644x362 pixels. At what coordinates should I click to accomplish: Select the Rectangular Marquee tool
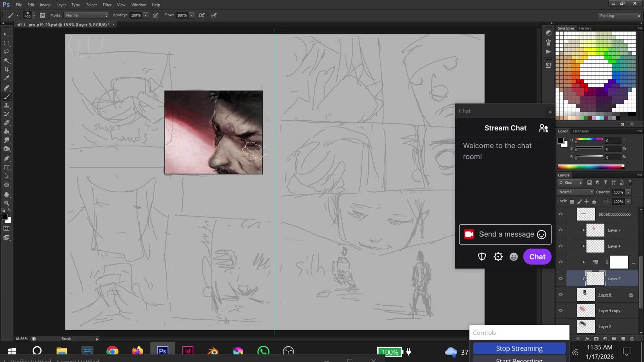click(x=7, y=43)
